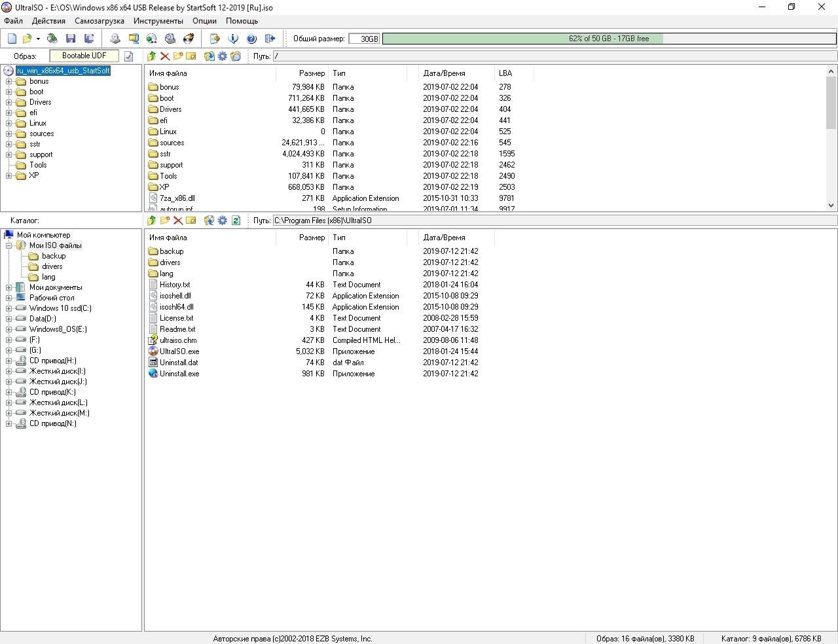Open the Инструменты menu
The image size is (838, 644).
point(158,21)
